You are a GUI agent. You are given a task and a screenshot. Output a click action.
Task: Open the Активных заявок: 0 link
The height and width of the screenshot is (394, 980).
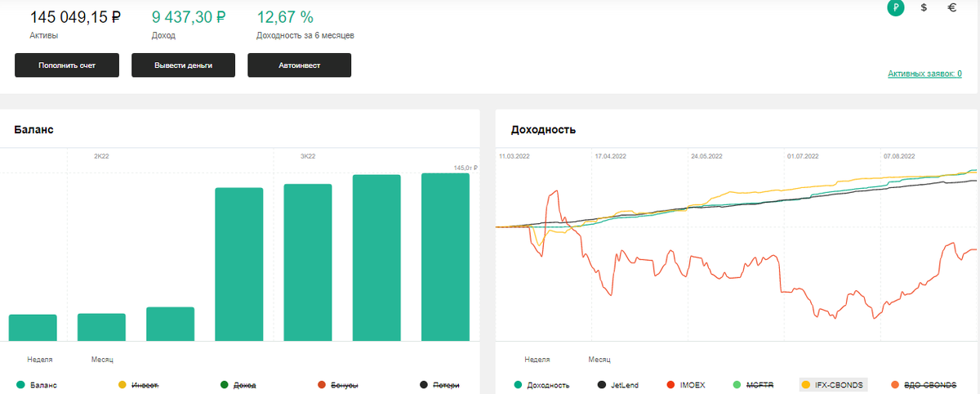[x=924, y=74]
